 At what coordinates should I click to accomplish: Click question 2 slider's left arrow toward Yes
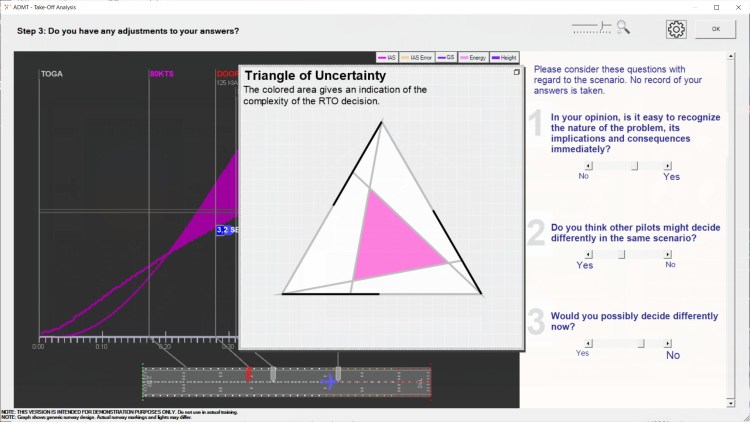[586, 255]
